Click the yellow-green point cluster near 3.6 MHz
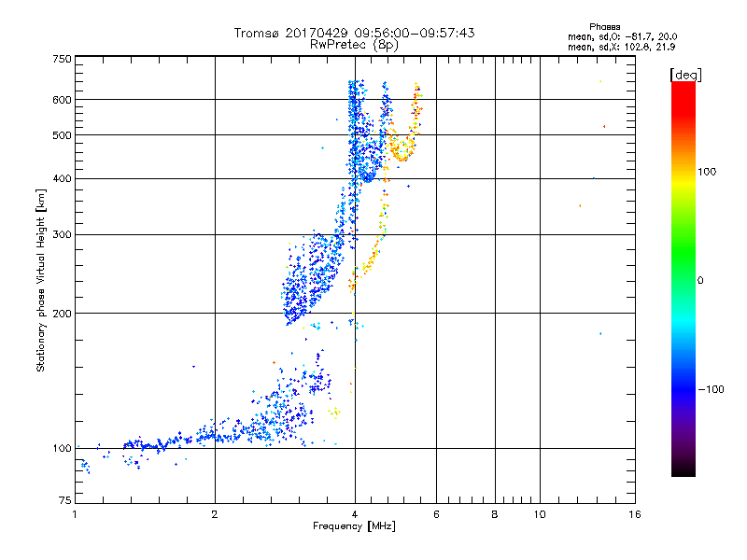Image resolution: width=747 pixels, height=560 pixels. tap(334, 413)
